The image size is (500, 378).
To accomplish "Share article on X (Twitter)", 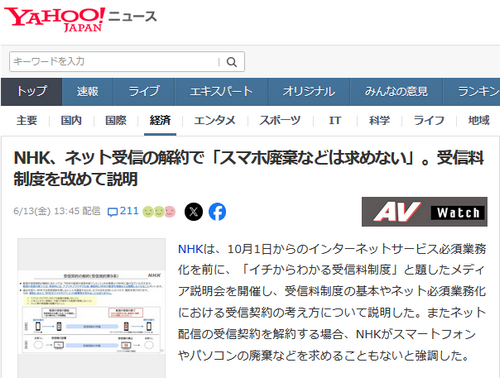I will tap(194, 212).
